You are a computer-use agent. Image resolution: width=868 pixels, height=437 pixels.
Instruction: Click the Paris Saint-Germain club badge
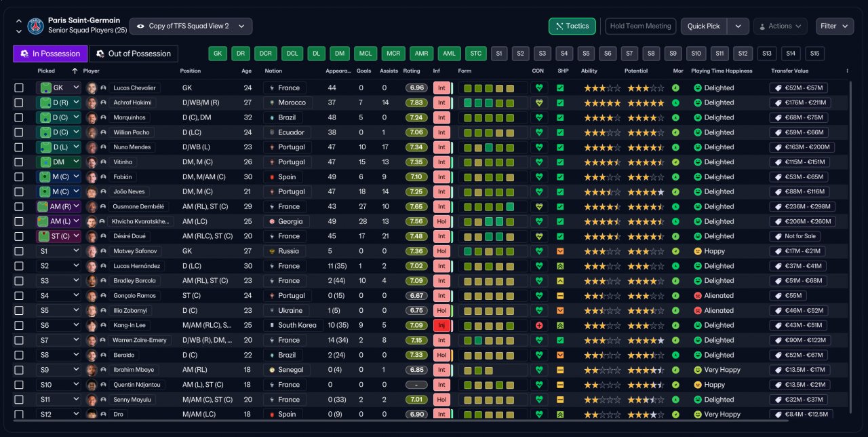35,26
